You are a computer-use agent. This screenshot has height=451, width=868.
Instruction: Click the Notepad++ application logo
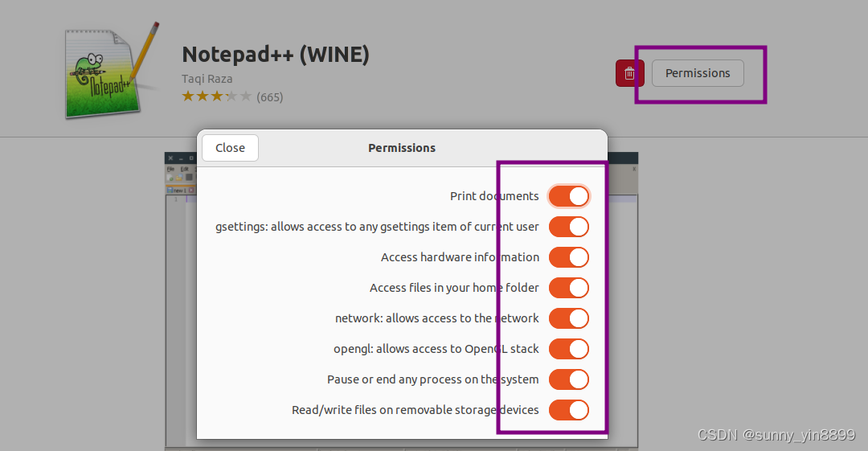pos(111,71)
